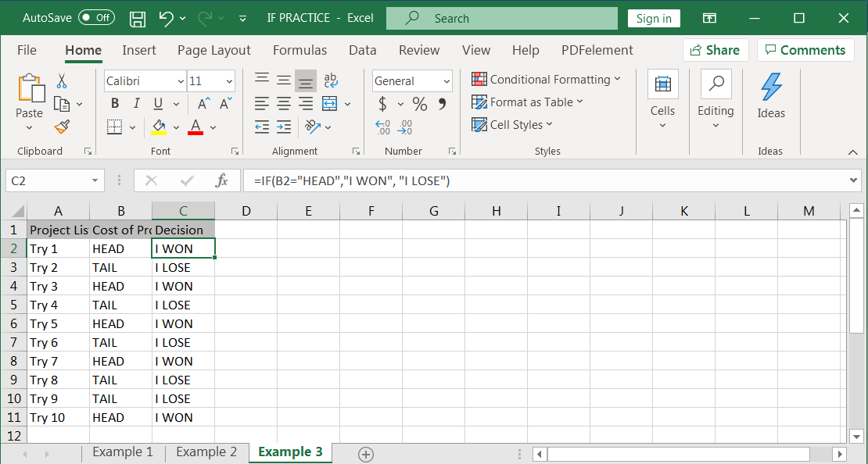The image size is (868, 464).
Task: Apply Comma Style format
Action: click(x=443, y=103)
